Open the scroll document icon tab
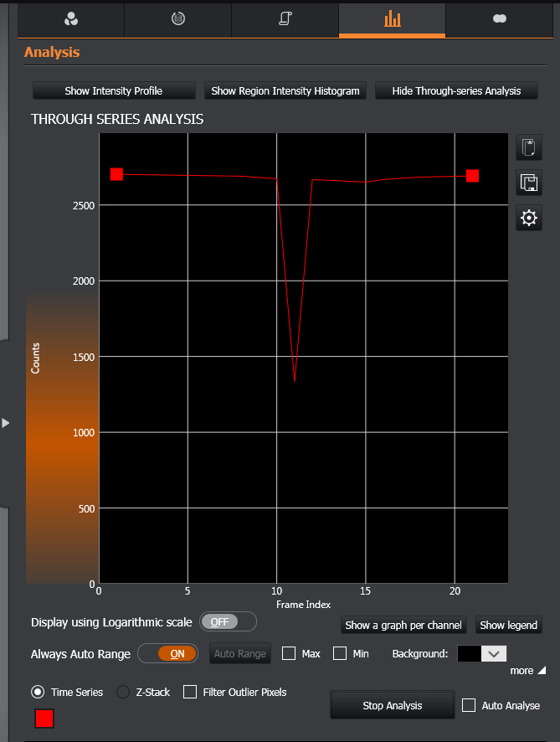Viewport: 560px width, 742px height. (285, 18)
